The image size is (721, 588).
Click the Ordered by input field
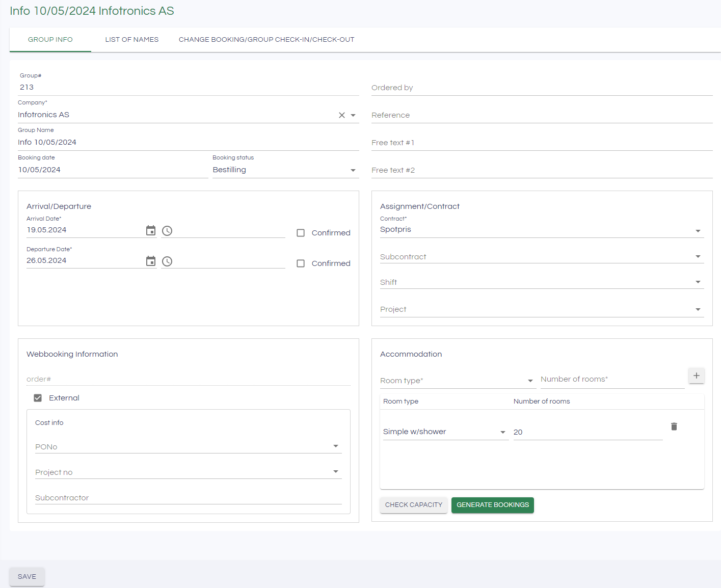coord(542,88)
